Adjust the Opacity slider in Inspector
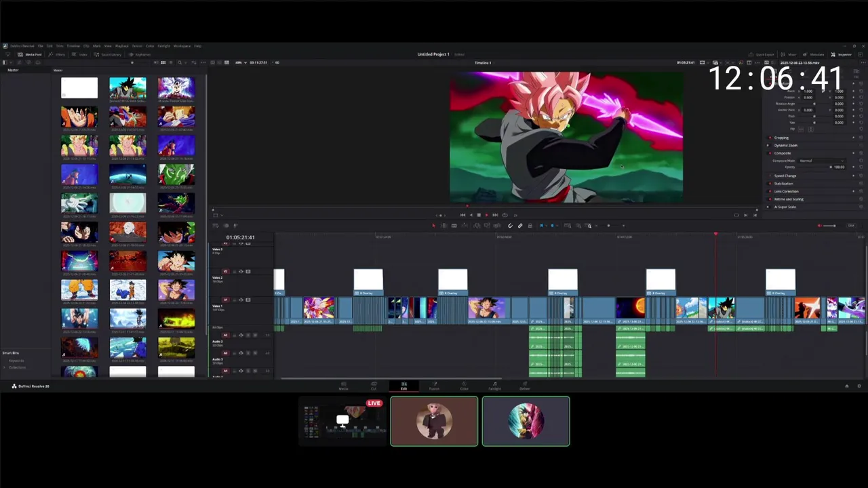The width and height of the screenshot is (868, 488). [x=814, y=167]
